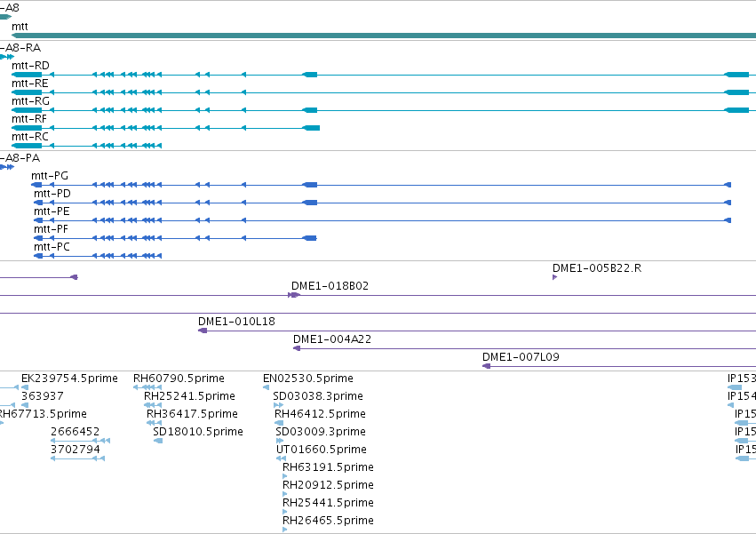
Task: Click the mtt-PE protein label
Action: (52, 211)
